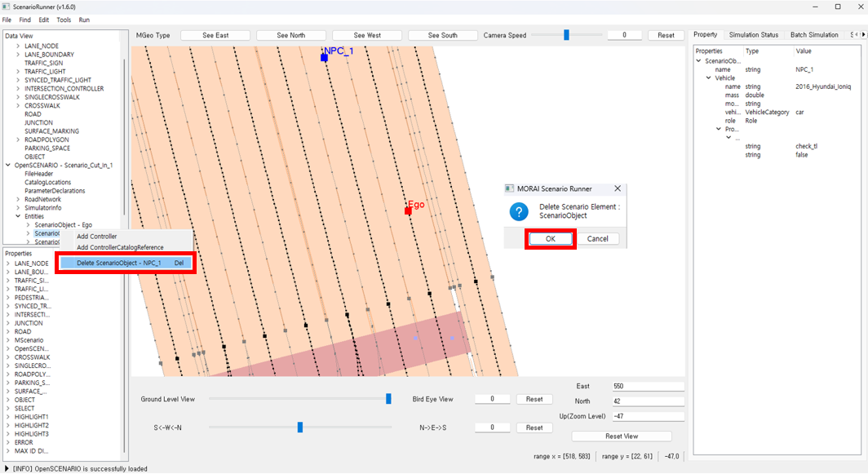Collapse the Vehicle node in the Property panel

(708, 78)
